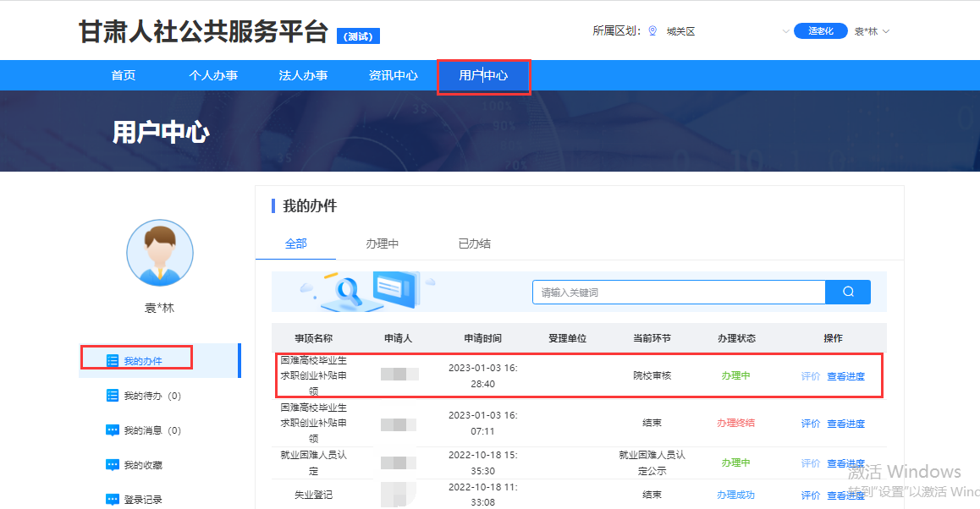Viewport: 980px width, 509px height.
Task: Select the 全部 tab
Action: [x=295, y=244]
